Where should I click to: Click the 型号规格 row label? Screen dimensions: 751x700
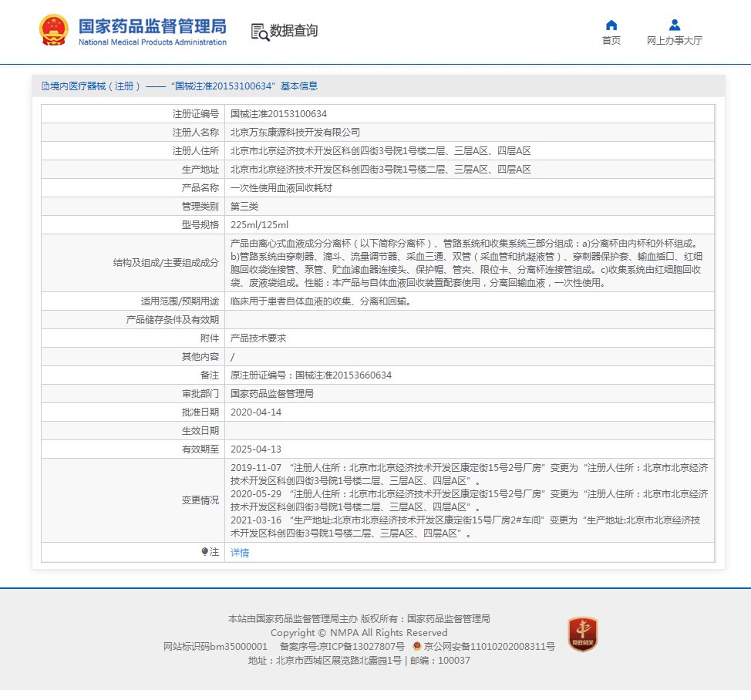200,225
